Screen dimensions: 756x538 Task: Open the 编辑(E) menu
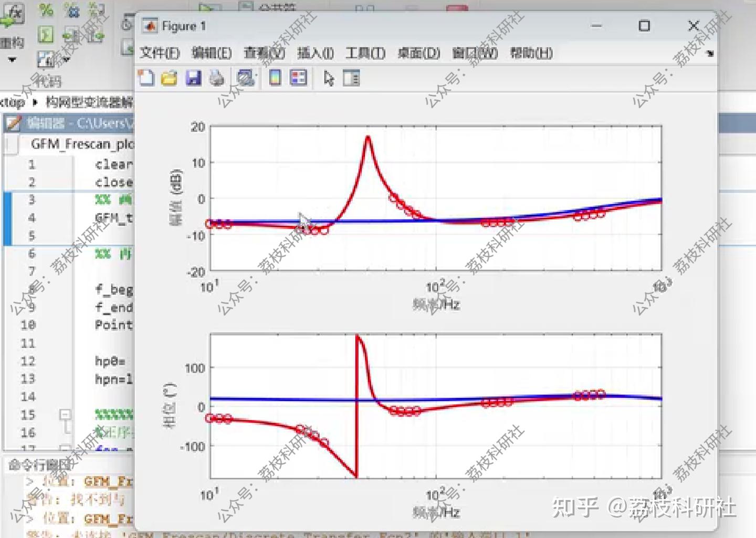212,53
